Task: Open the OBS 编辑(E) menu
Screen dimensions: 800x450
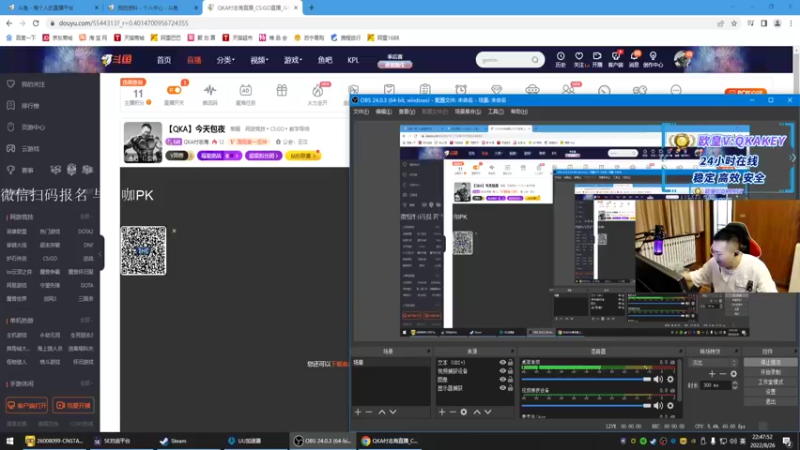Action: coord(384,111)
